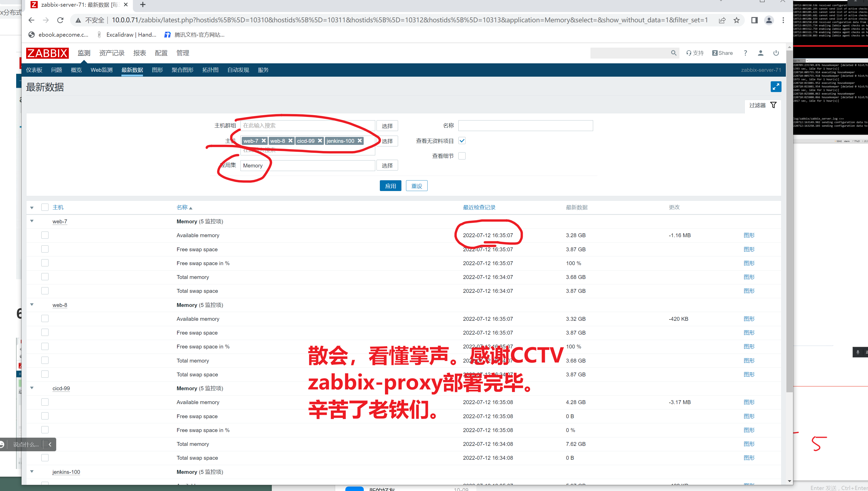This screenshot has height=491, width=868.
Task: Collapse the web-8 host group arrow
Action: 32,305
